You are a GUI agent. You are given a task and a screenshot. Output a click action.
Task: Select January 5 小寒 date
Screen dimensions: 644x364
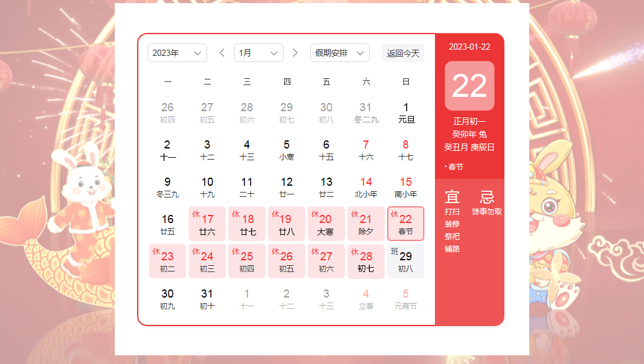click(287, 150)
